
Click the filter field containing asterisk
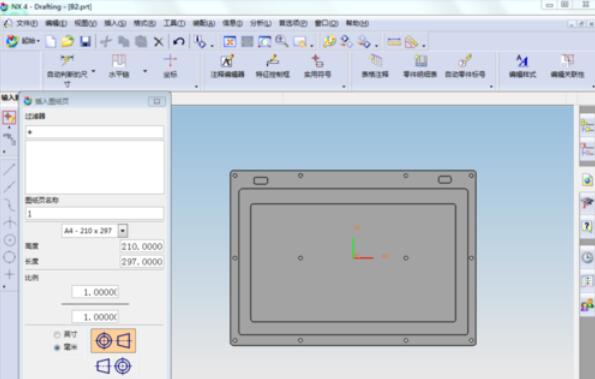pyautogui.click(x=94, y=132)
